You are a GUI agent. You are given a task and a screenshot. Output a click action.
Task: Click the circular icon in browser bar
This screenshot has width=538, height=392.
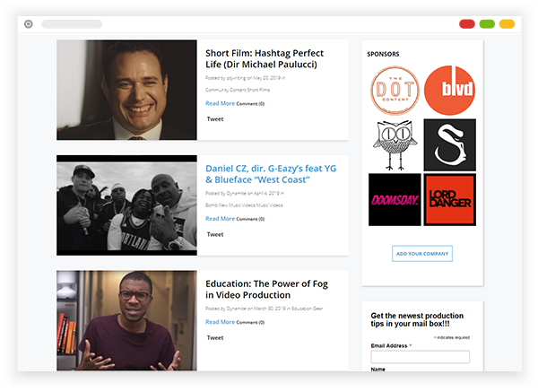coord(29,24)
